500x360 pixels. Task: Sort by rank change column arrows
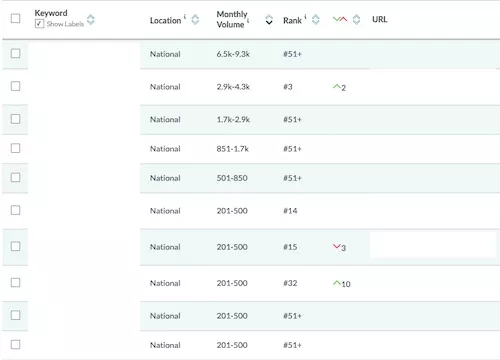[356, 20]
